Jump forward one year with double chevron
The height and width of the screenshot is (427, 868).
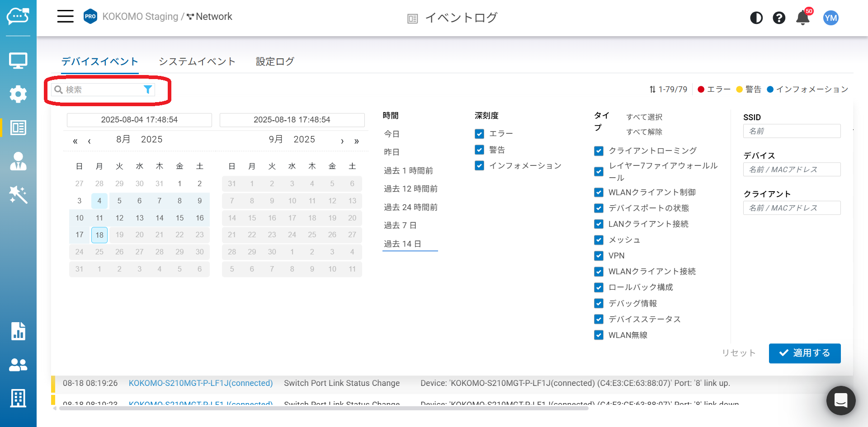pyautogui.click(x=356, y=141)
